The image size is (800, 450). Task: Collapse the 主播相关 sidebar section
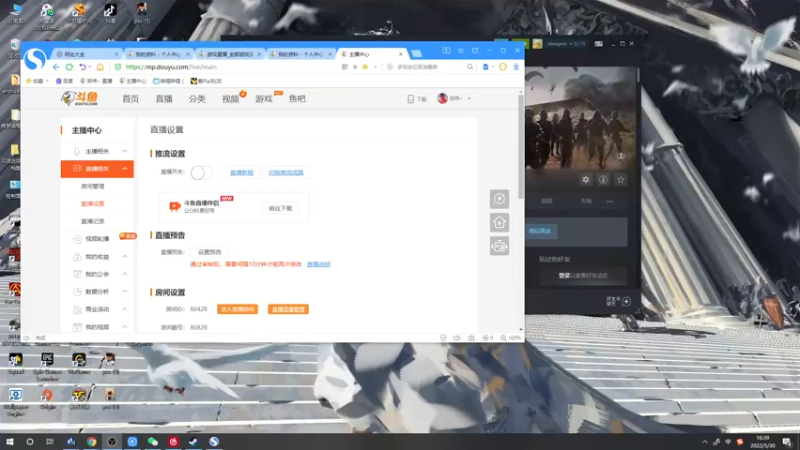(x=124, y=151)
